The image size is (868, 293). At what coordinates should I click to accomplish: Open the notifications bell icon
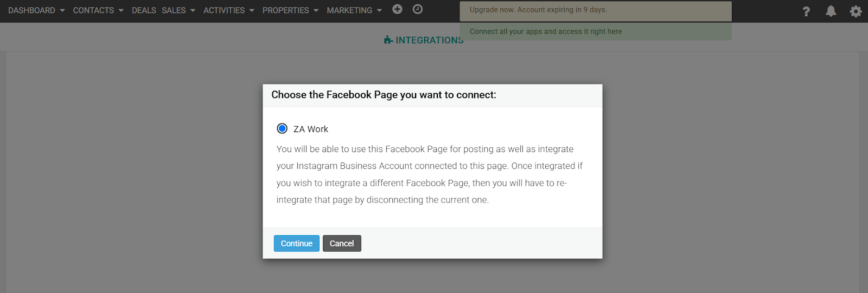(831, 11)
